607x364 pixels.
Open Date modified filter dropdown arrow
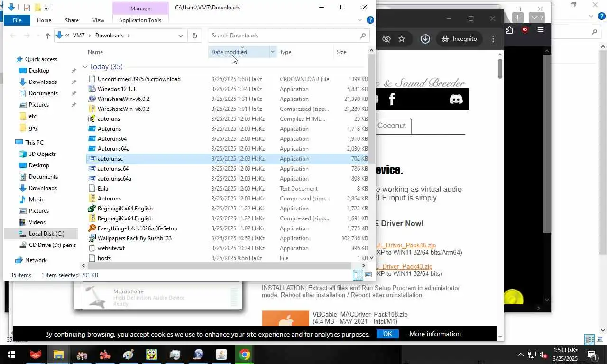pos(273,52)
